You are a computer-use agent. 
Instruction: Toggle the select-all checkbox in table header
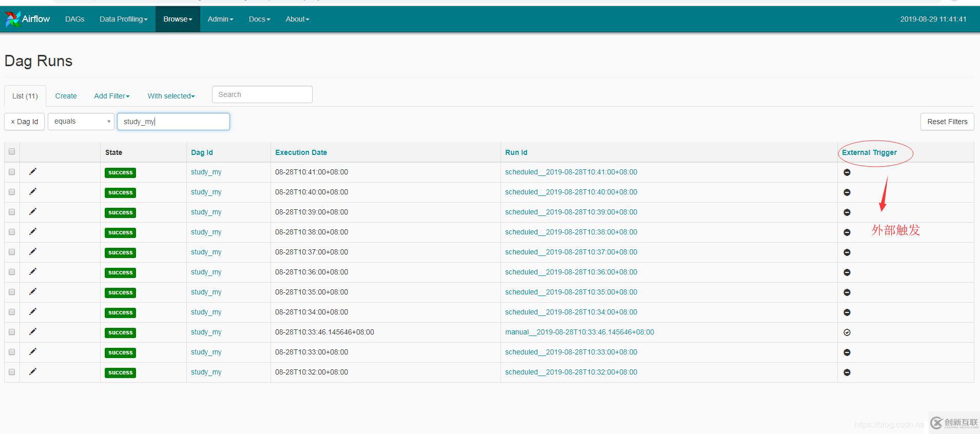tap(12, 151)
